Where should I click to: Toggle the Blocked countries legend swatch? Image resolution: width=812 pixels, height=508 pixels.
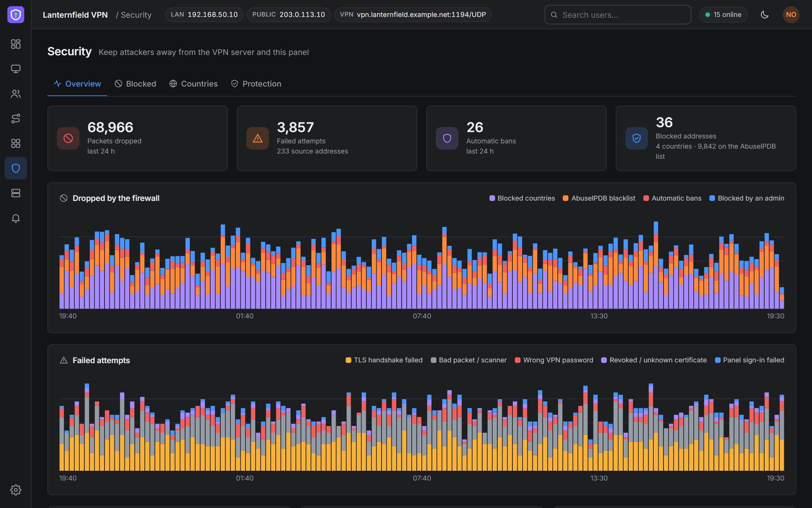[x=492, y=198]
